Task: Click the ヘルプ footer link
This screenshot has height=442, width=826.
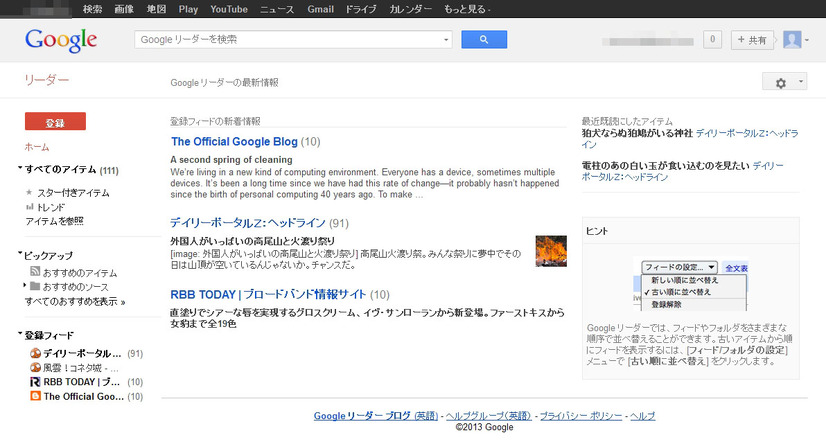Action: pos(643,416)
